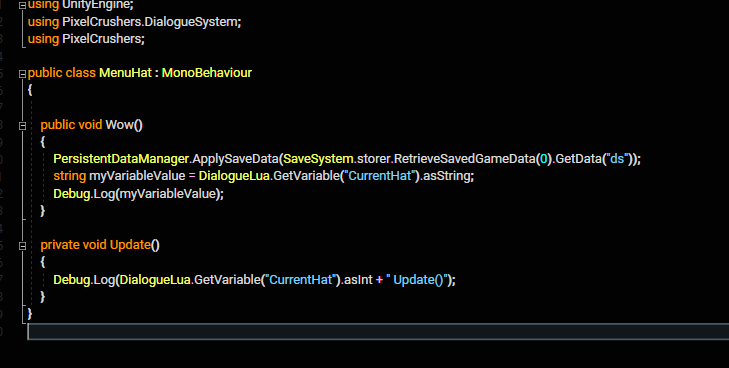This screenshot has width=729, height=368.
Task: Click the ApplySaveData method call
Action: pyautogui.click(x=235, y=159)
